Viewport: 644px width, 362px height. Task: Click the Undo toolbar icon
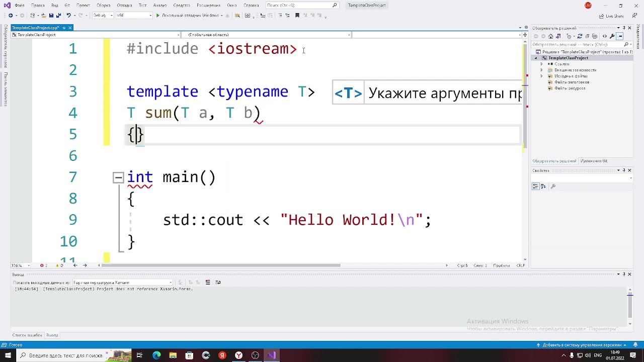[x=68, y=16]
